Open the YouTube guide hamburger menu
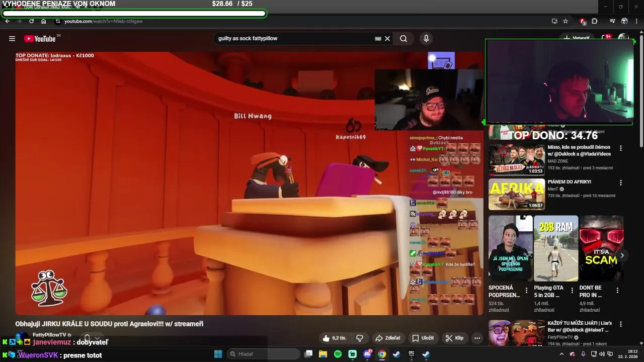The image size is (644, 362). [x=12, y=39]
